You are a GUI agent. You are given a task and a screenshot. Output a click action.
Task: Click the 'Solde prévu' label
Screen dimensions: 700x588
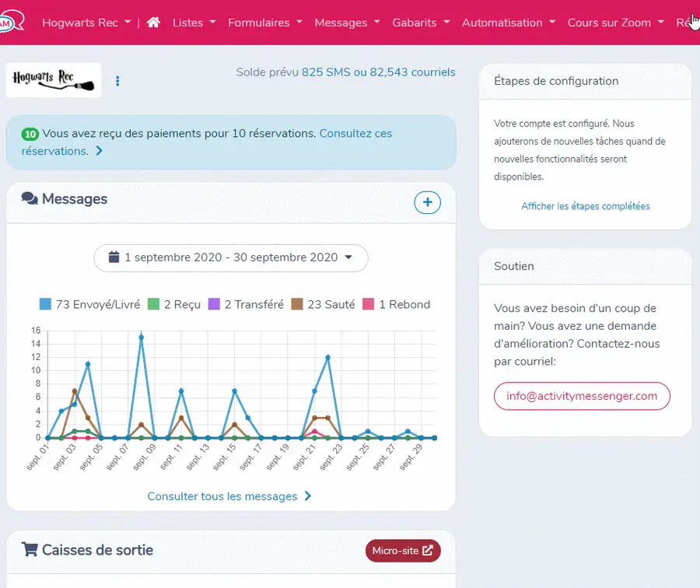click(267, 72)
